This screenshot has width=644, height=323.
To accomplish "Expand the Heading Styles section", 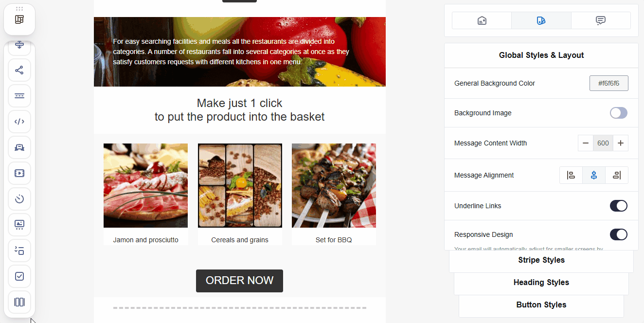I will (x=541, y=283).
